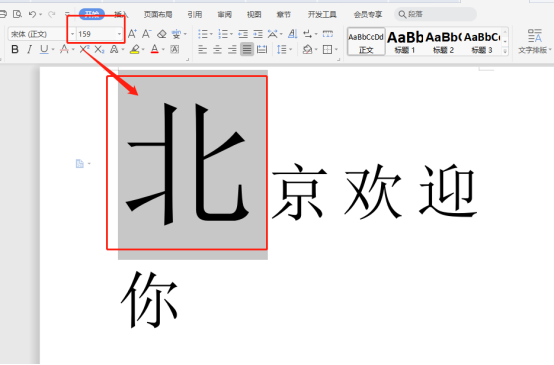This screenshot has height=365, width=554.
Task: Decrease the paragraph indent
Action: point(243,34)
